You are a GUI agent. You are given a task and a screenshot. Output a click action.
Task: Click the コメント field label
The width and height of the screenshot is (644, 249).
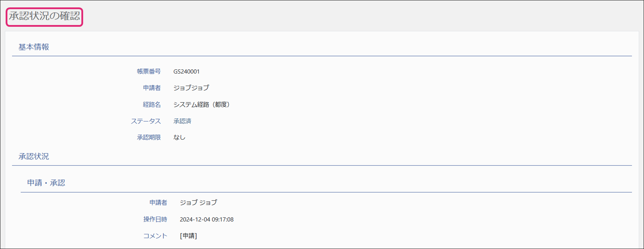click(155, 236)
